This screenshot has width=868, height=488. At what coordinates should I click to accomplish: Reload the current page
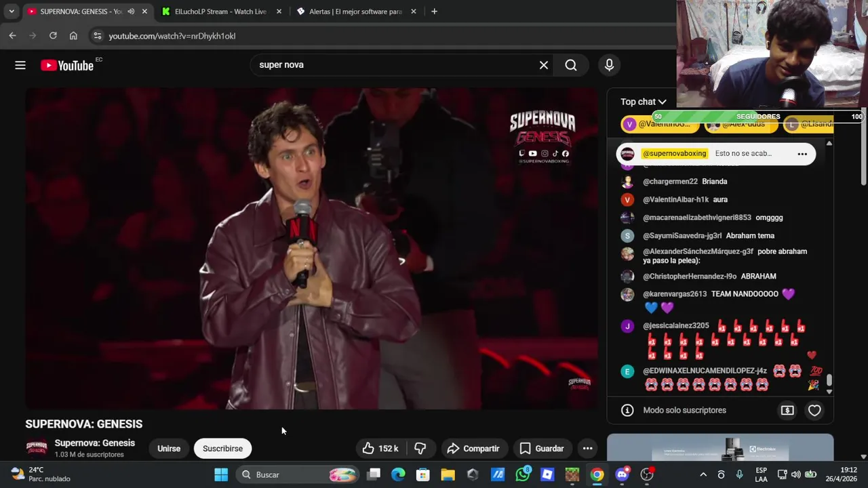[x=53, y=36]
